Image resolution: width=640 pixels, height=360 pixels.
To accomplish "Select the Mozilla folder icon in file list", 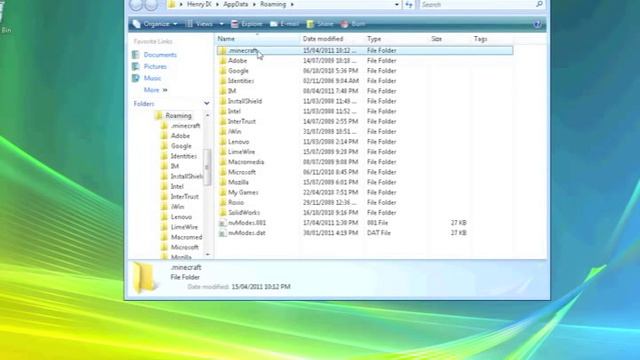I will pos(222,182).
